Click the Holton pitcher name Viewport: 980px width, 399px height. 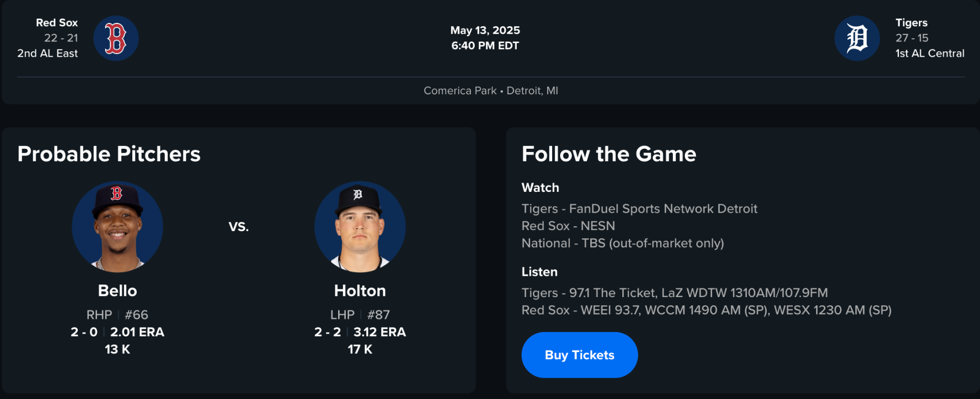pyautogui.click(x=360, y=291)
